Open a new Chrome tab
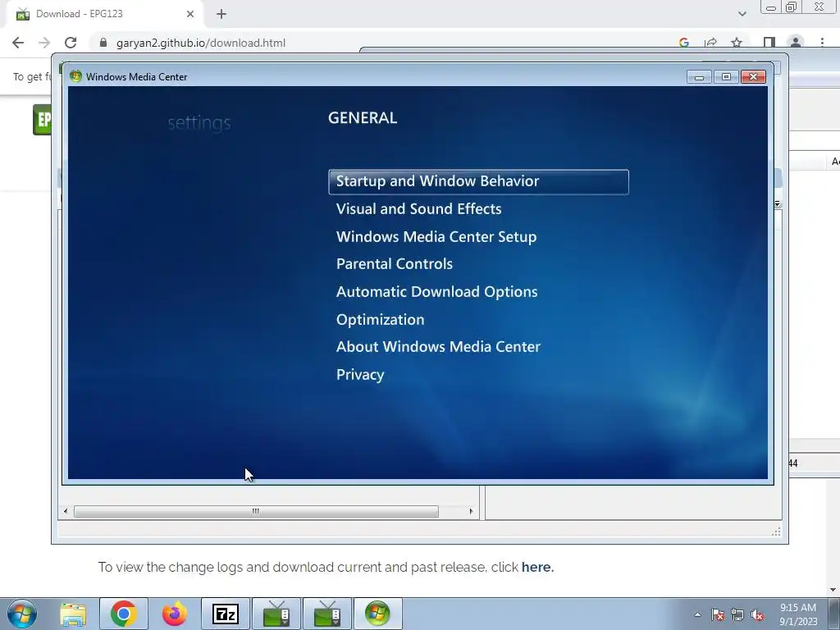The height and width of the screenshot is (630, 840). point(221,14)
